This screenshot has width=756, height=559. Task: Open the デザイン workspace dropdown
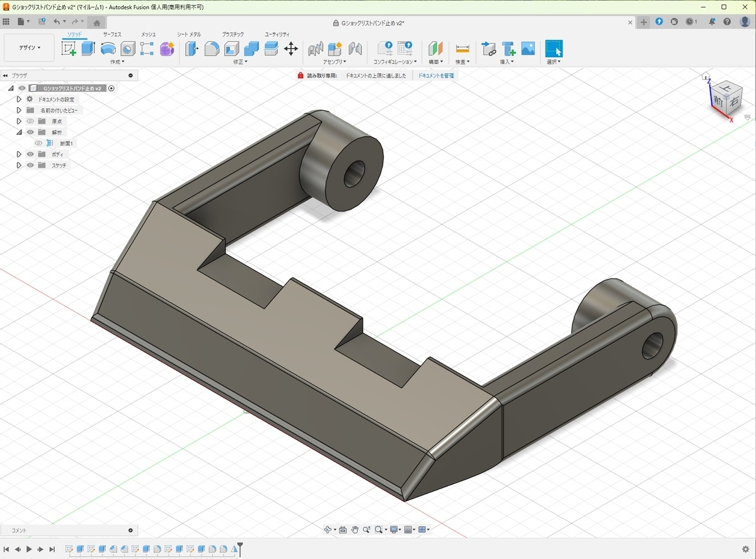point(30,48)
